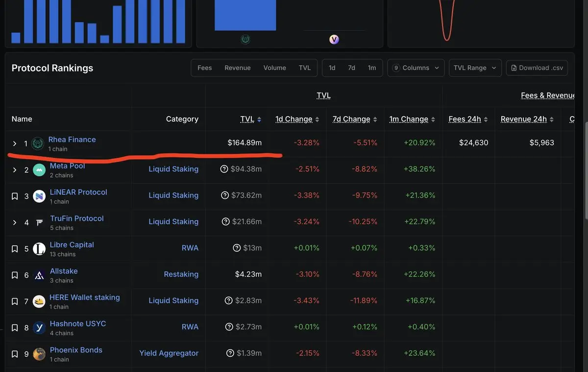Click the help icon beside $2.83m TVL

pos(228,301)
